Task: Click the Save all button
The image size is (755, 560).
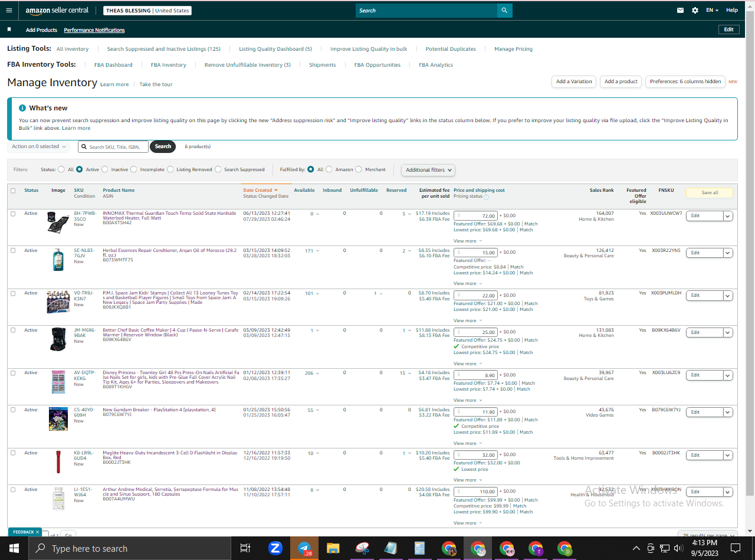Action: 710,192
